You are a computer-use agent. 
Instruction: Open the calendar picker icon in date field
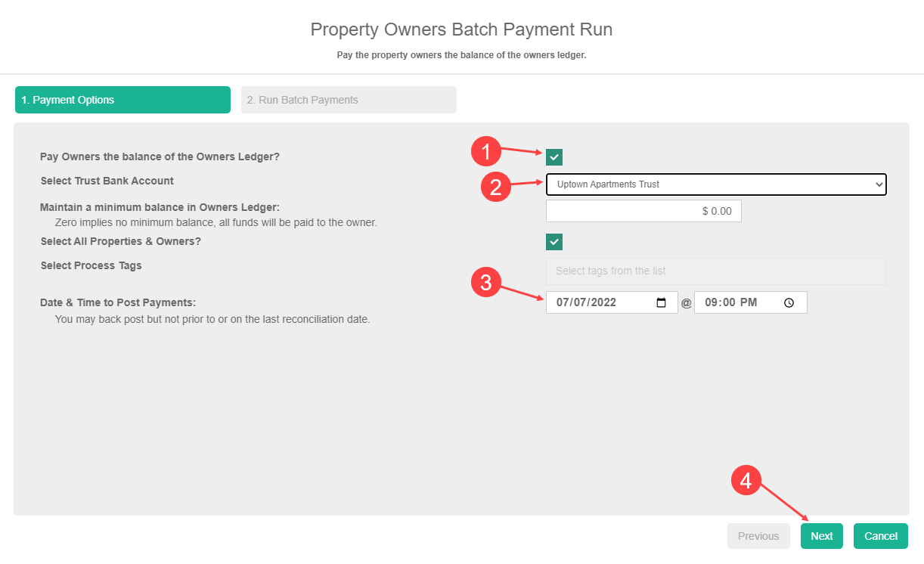click(662, 302)
